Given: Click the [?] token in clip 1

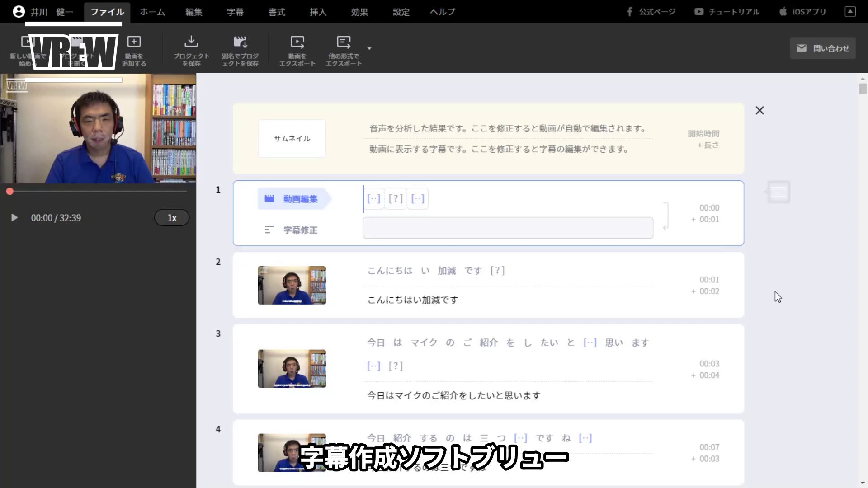Looking at the screenshot, I should [x=396, y=199].
